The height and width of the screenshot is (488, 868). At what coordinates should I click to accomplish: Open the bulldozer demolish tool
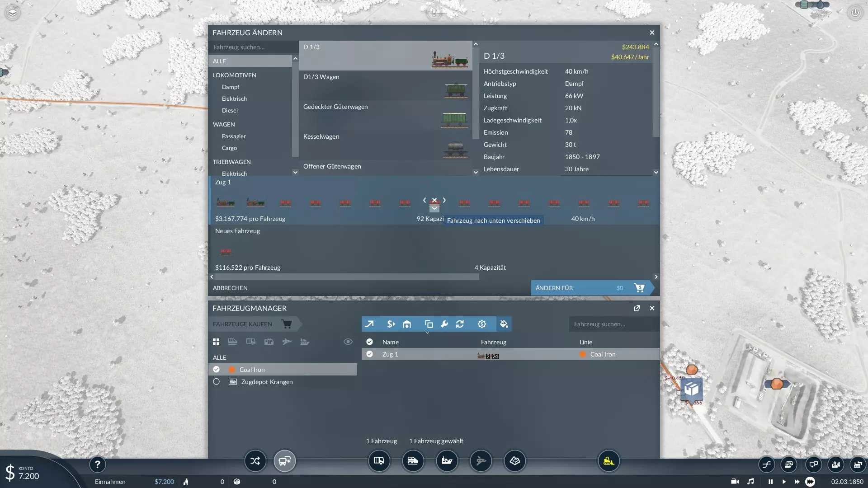pos(609,461)
